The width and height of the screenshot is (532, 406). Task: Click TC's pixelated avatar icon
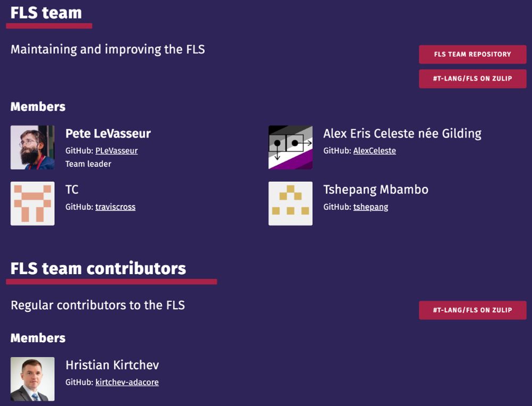(32, 203)
